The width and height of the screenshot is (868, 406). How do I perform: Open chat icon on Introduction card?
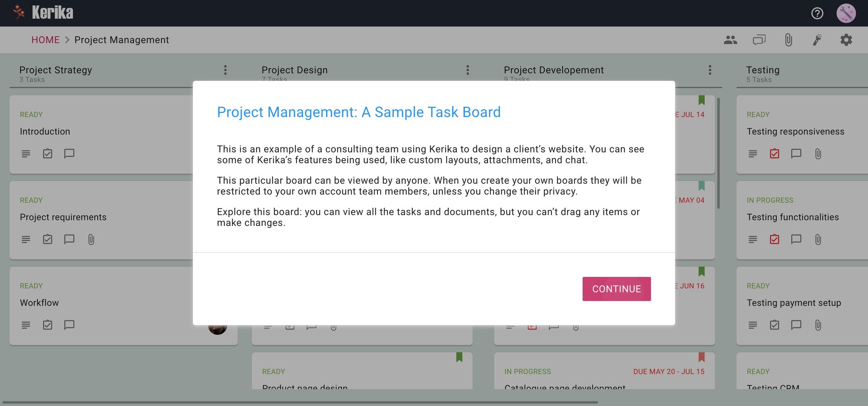click(x=69, y=154)
